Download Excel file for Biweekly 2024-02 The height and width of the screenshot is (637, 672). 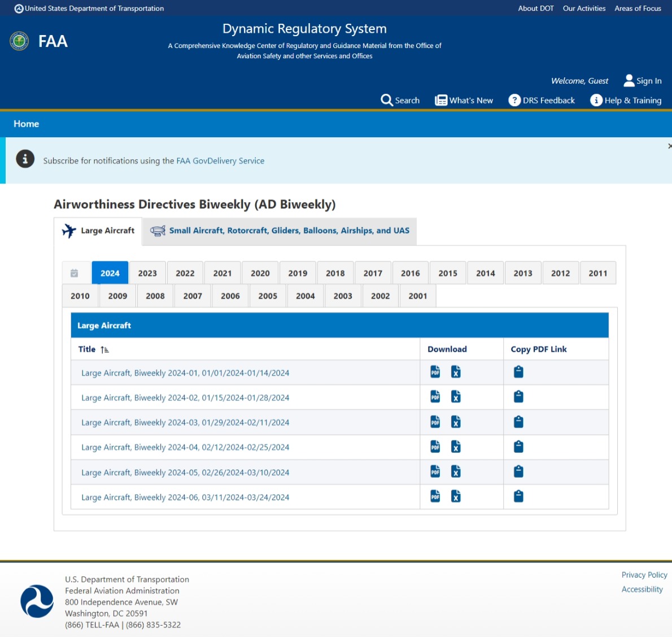[x=456, y=397]
